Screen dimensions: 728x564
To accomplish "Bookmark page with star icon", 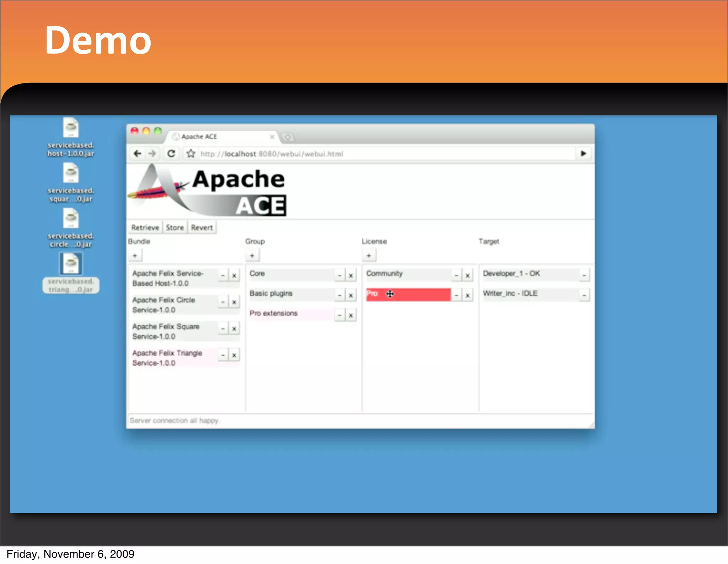I will (x=191, y=154).
